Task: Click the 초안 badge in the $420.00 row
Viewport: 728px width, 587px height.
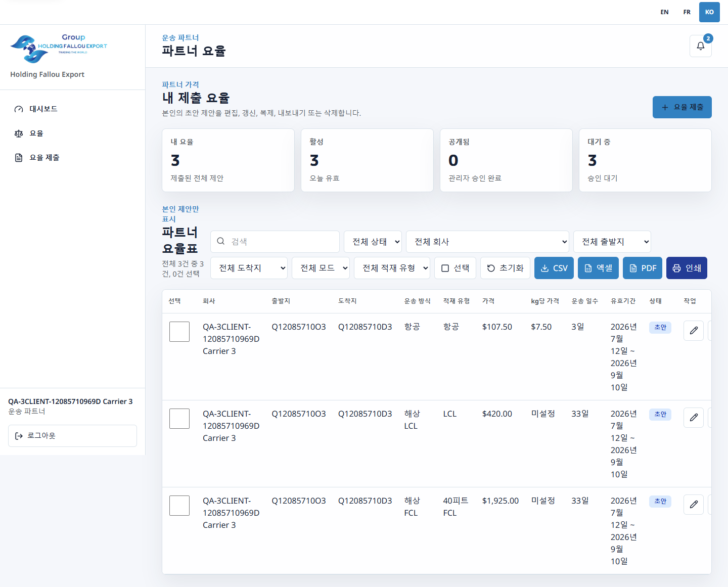Action: tap(660, 414)
